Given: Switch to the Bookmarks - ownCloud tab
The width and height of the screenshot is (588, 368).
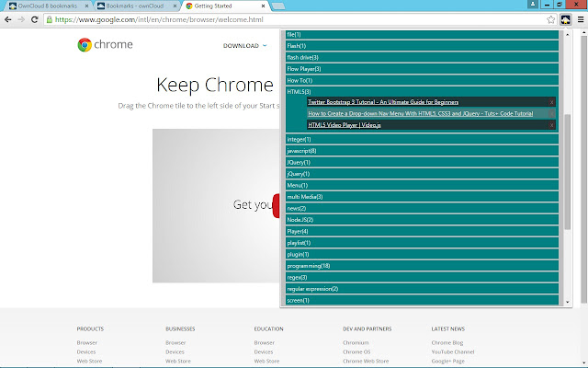Looking at the screenshot, I should click(135, 6).
